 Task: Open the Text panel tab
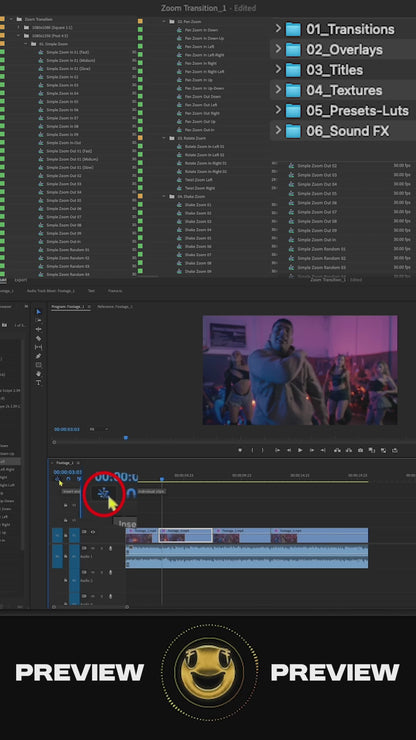[x=91, y=291]
